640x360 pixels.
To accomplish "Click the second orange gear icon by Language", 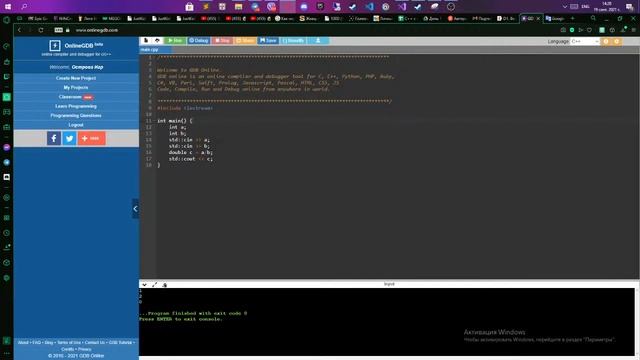I will click(617, 41).
